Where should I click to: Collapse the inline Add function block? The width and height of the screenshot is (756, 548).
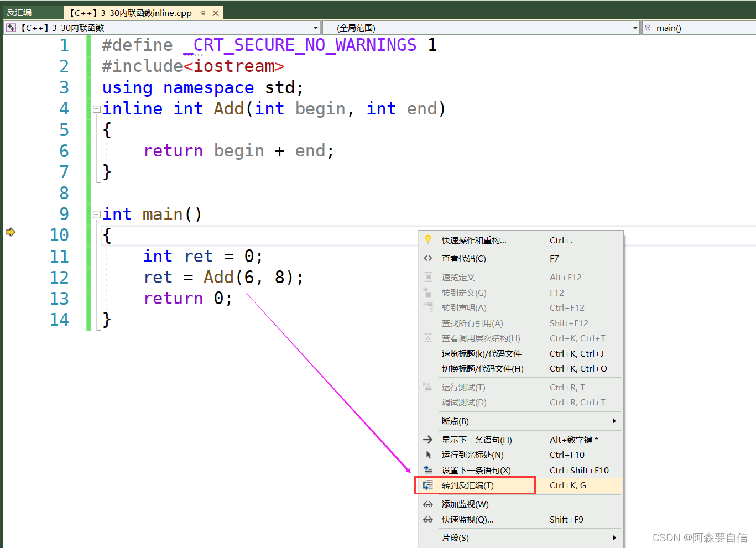coord(96,109)
